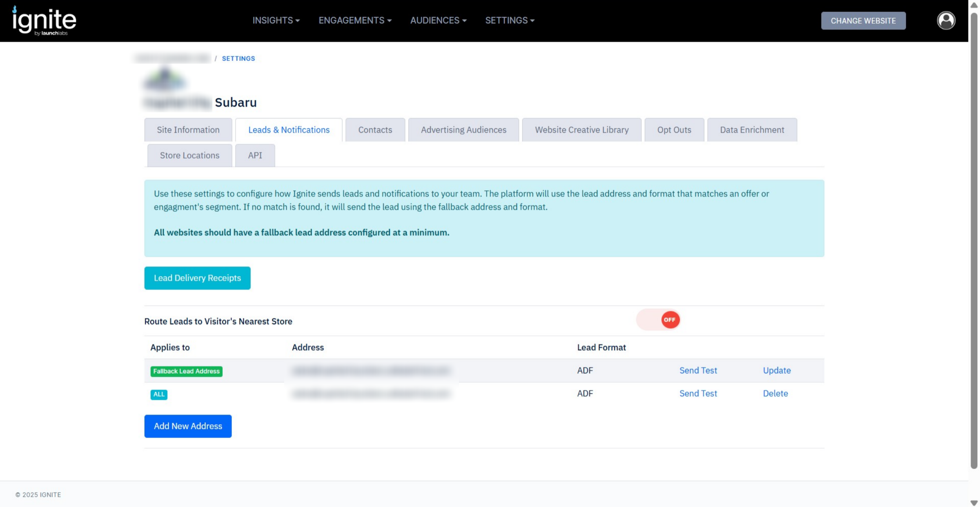Click the Settings breadcrumb link
Screen dimensions: 980x507
point(238,58)
